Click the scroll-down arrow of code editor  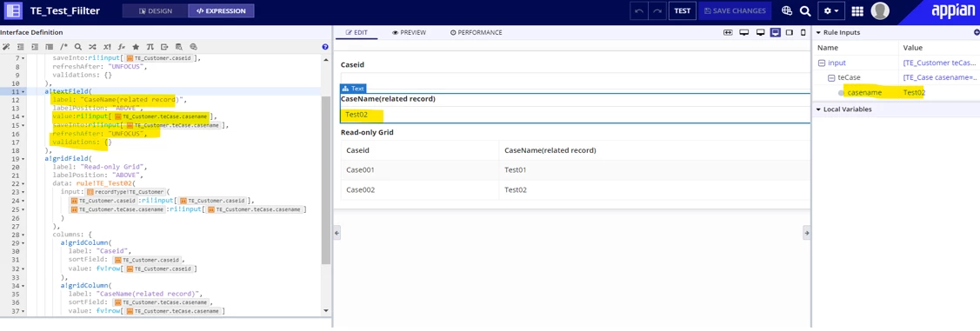pyautogui.click(x=325, y=310)
